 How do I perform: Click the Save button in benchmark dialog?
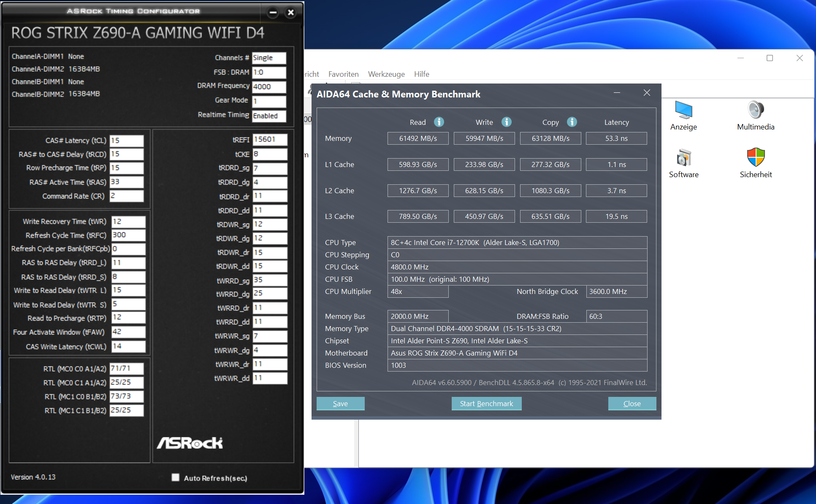pyautogui.click(x=340, y=404)
